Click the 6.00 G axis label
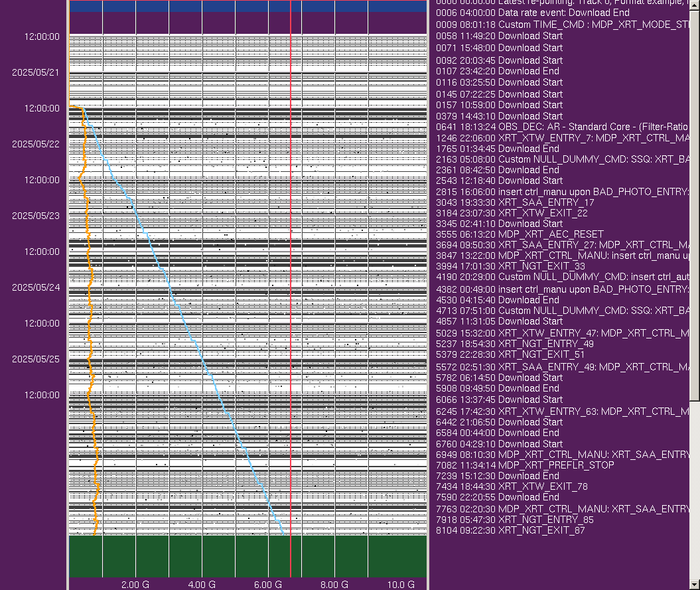The height and width of the screenshot is (590, 700). click(268, 585)
